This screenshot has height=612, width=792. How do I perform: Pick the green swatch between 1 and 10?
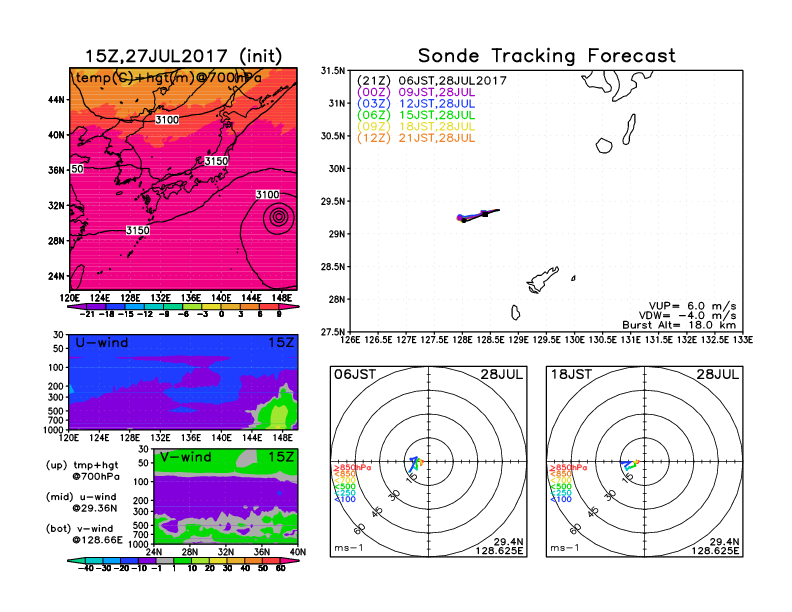click(183, 561)
